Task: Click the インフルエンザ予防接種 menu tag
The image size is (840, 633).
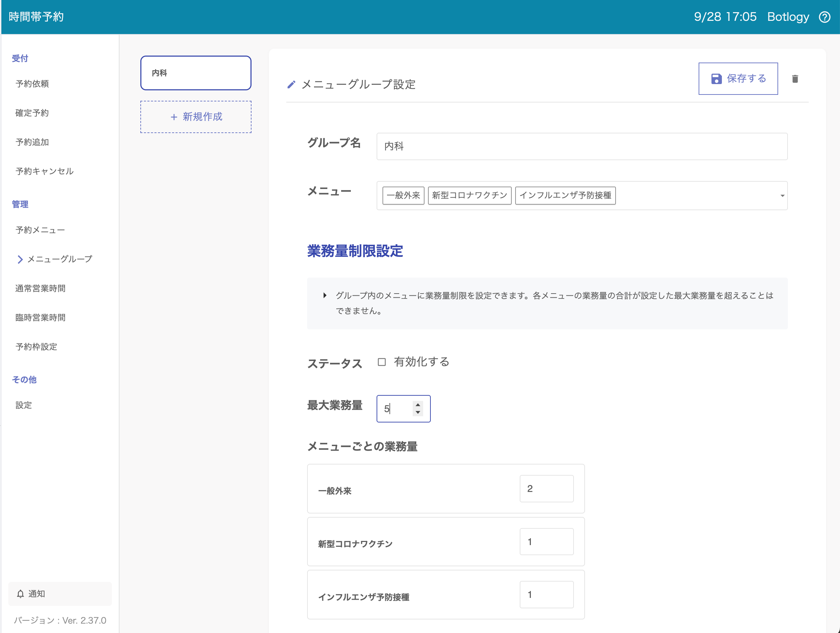Action: tap(565, 196)
